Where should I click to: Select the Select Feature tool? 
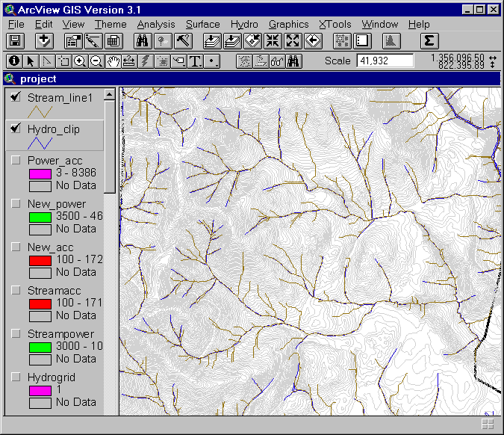click(63, 61)
